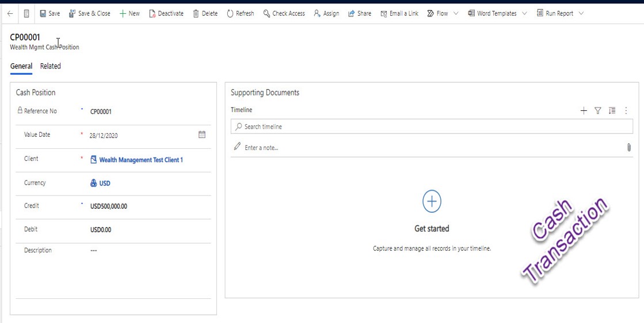The width and height of the screenshot is (644, 323).
Task: Click the Value Date calendar icon
Action: (x=202, y=134)
